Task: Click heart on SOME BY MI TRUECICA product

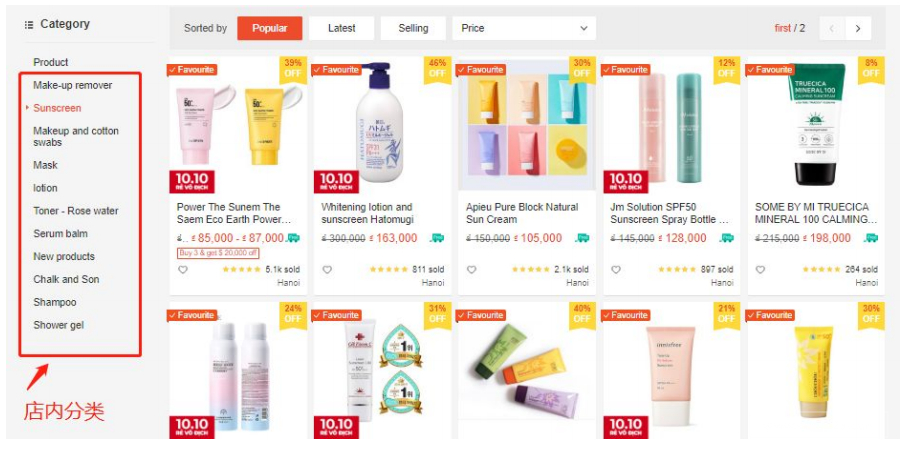Action: 761,270
